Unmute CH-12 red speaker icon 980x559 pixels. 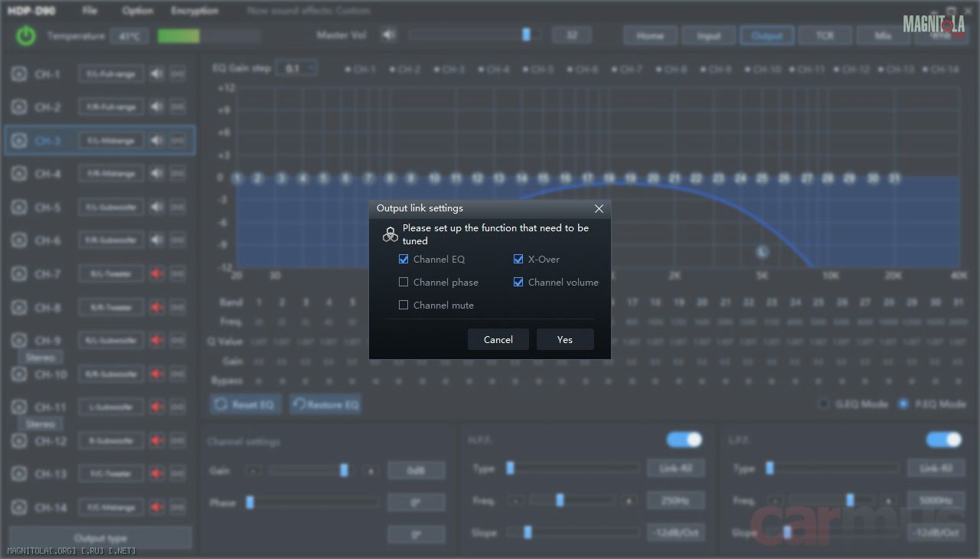pyautogui.click(x=157, y=441)
